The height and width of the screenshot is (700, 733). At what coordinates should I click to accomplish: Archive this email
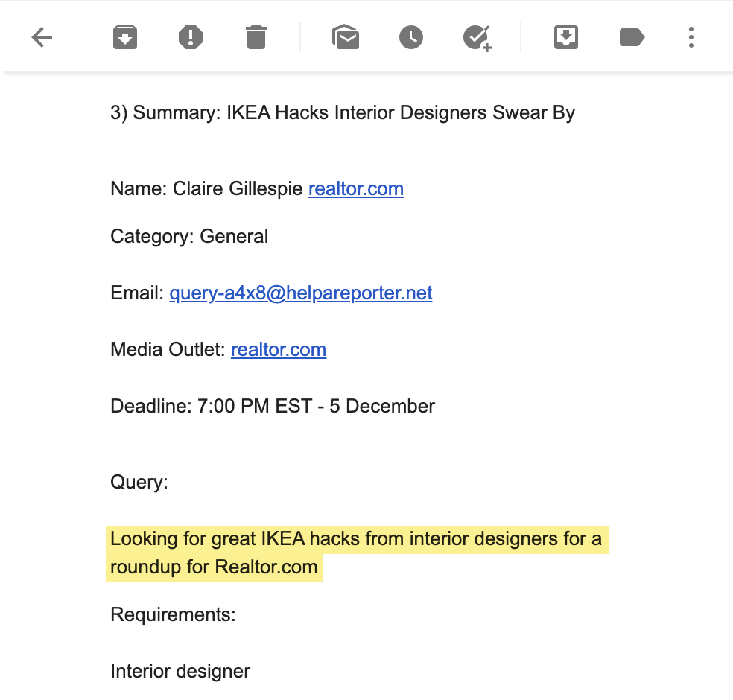[125, 37]
